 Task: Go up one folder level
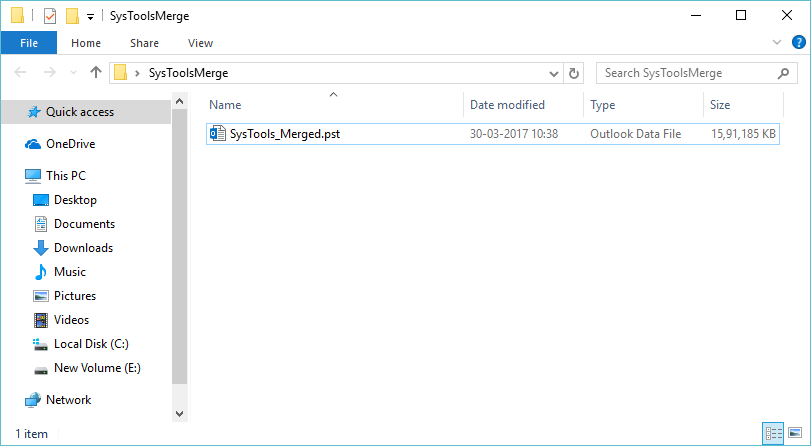tap(96, 72)
